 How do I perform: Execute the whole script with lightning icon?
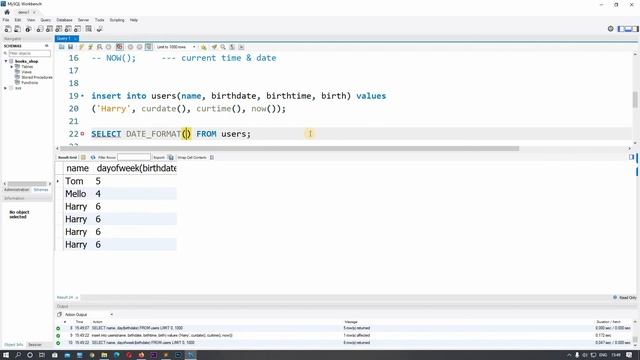[x=81, y=47]
